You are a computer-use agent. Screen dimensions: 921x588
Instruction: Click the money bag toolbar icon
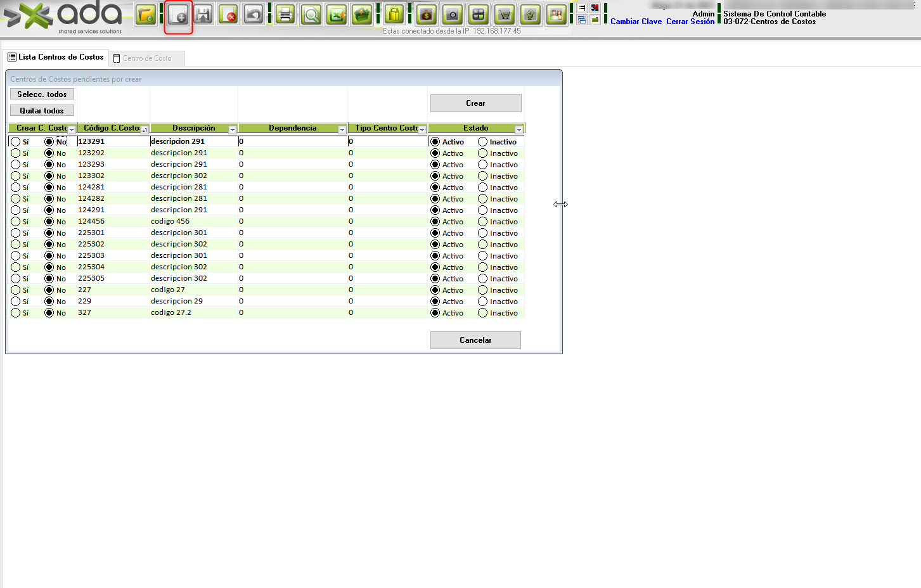click(427, 15)
